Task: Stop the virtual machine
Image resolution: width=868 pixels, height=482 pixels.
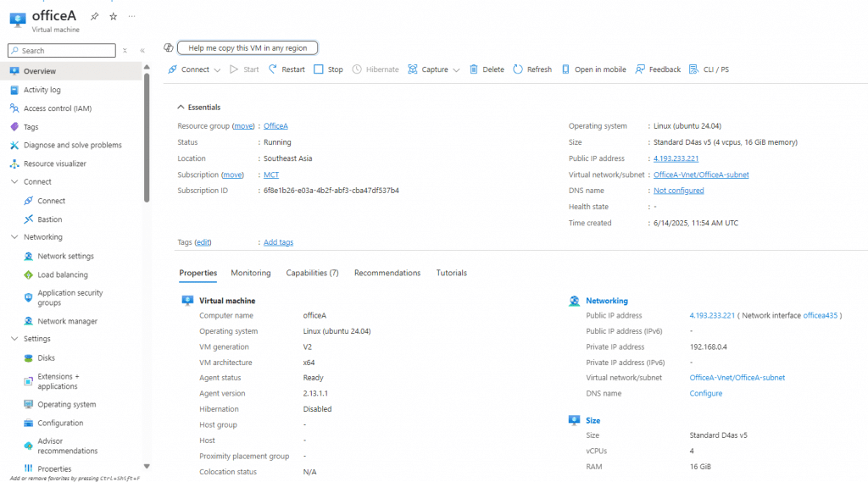Action: coord(328,69)
